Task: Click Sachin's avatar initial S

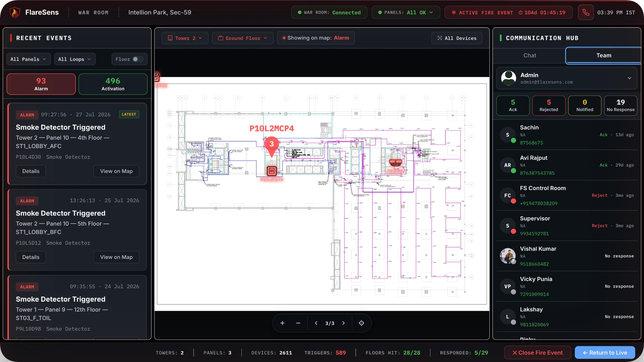Action: pyautogui.click(x=507, y=135)
